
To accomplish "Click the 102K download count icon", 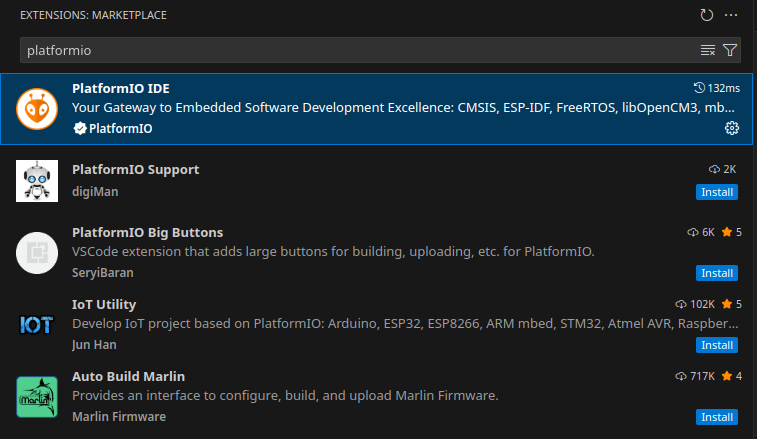I will [681, 304].
